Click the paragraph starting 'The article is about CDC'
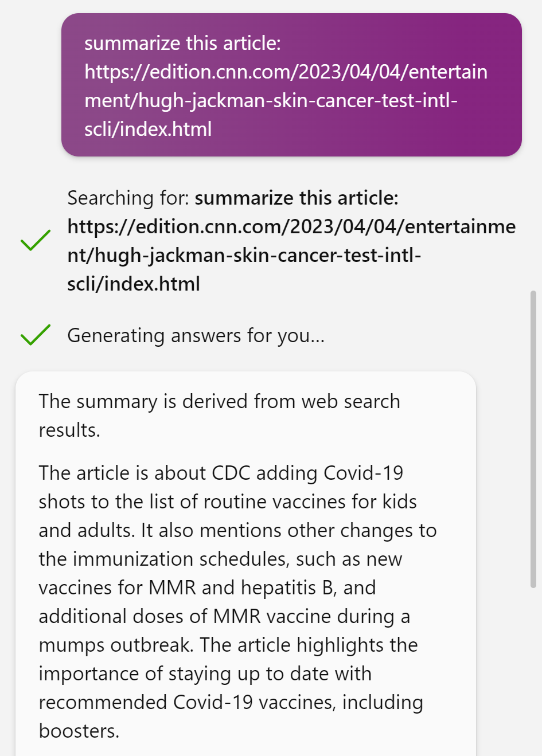Screen dimensions: 542x756 (237, 602)
